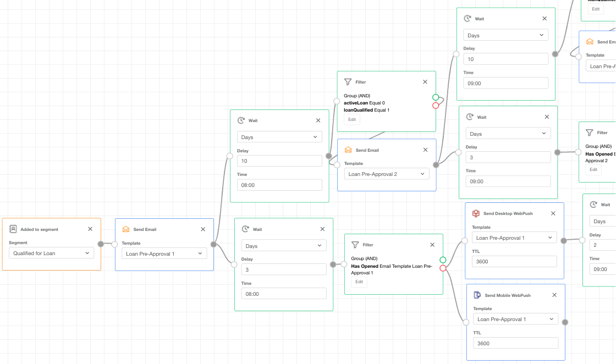Click green output connector on activeLoan filter

[x=436, y=97]
